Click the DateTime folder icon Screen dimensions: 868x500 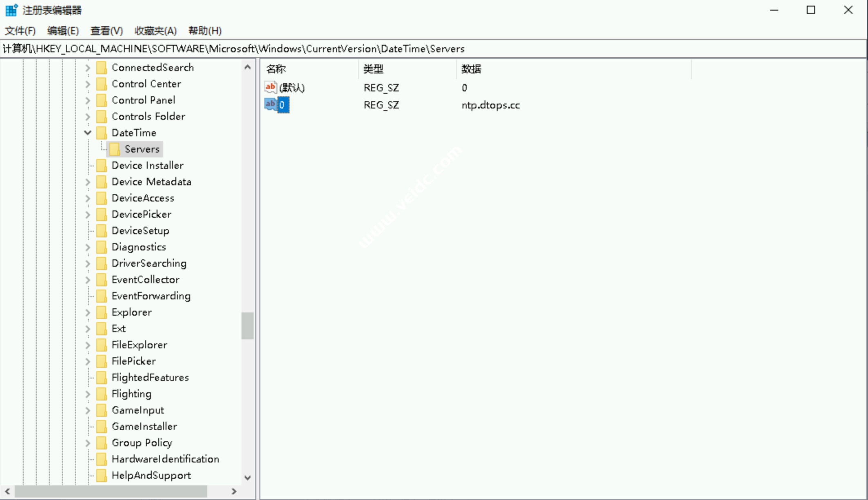(102, 133)
